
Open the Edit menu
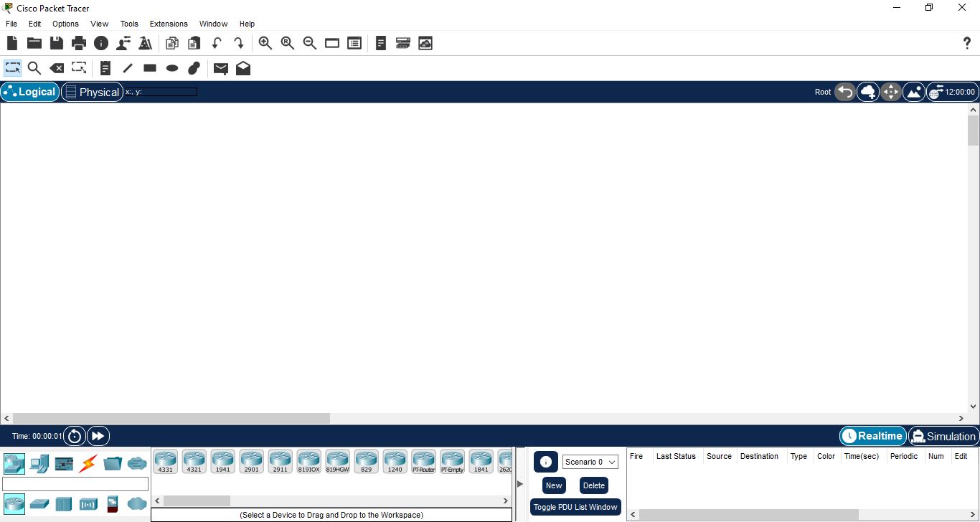click(x=34, y=24)
